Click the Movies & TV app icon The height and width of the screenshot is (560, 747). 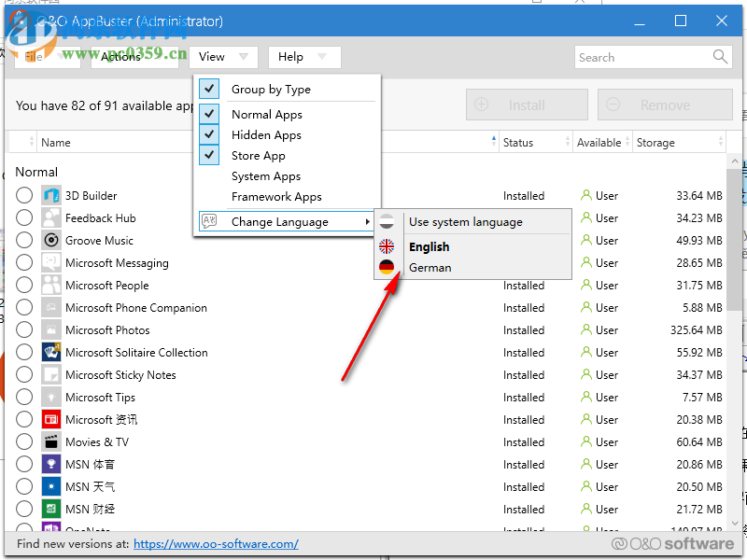click(51, 442)
